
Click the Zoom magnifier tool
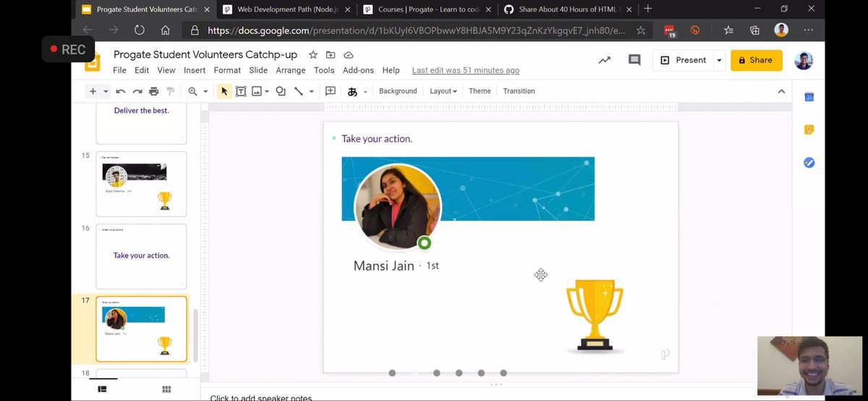tap(192, 91)
